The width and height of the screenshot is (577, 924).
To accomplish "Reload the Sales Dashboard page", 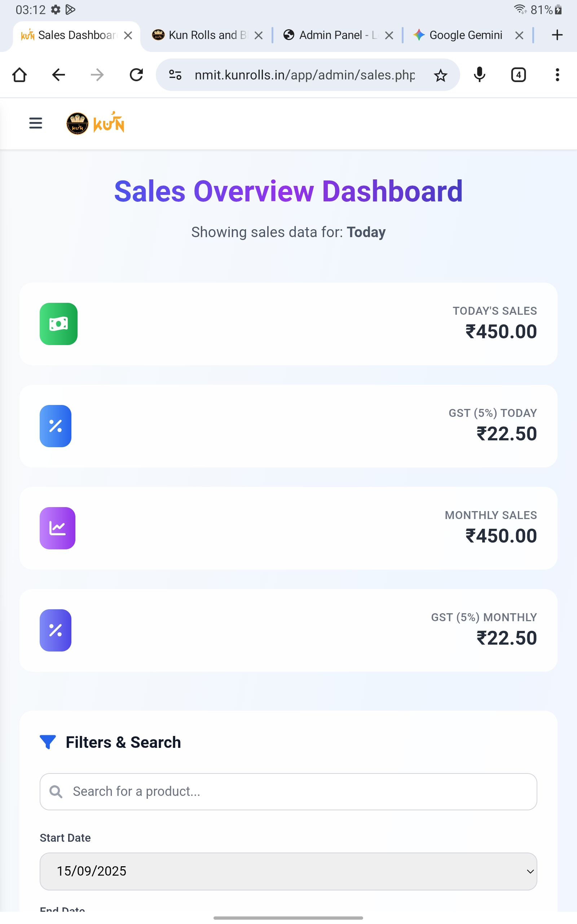I will pos(136,75).
